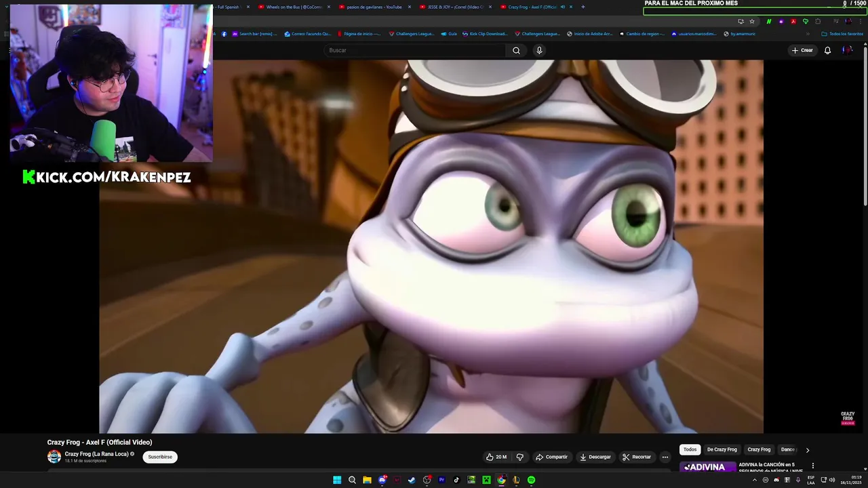This screenshot has height=488, width=868.
Task: Click the Adobe Acrobat extension icon
Action: coord(793,21)
